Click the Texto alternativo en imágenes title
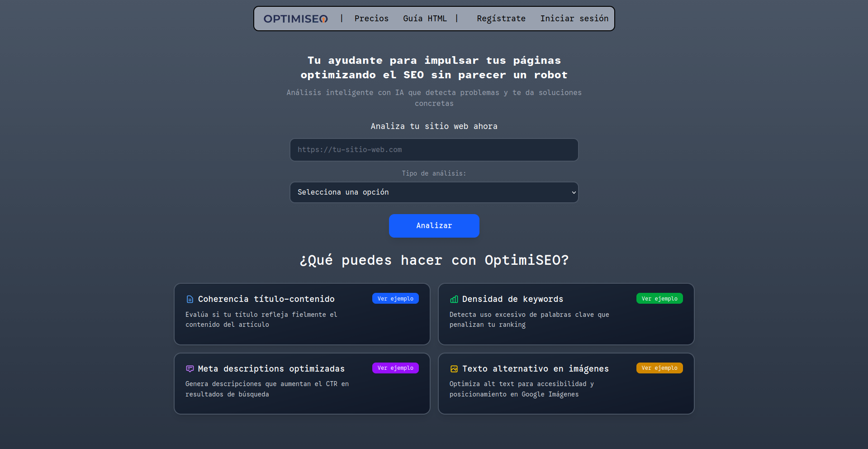This screenshot has height=449, width=868. point(536,369)
